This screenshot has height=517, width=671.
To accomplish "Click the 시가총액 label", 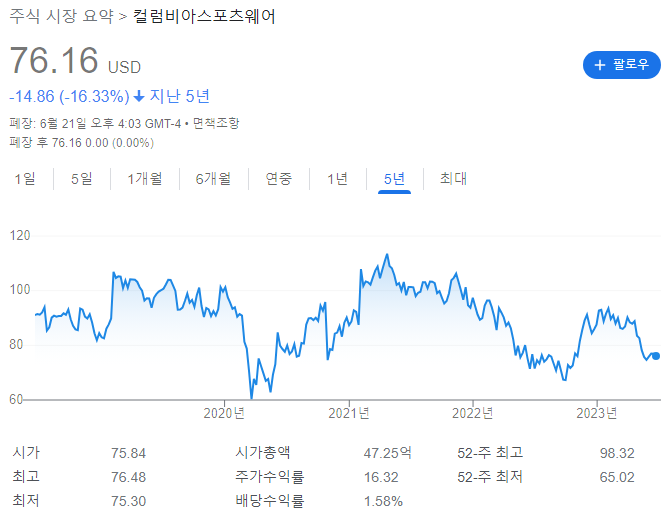I will [263, 453].
